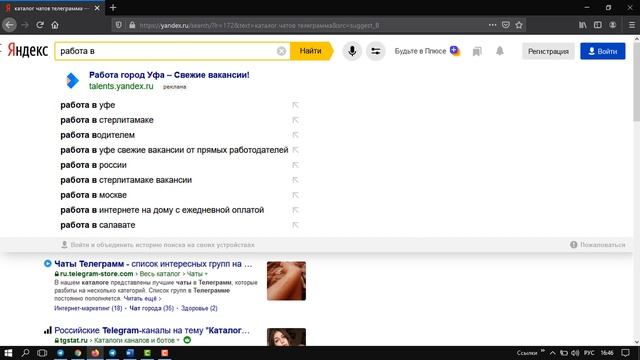Open a new browser tab
The width and height of the screenshot is (640, 360).
(113, 8)
